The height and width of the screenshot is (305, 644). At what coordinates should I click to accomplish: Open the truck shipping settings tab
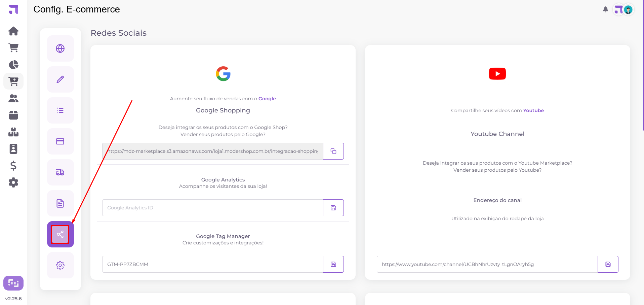pos(60,172)
